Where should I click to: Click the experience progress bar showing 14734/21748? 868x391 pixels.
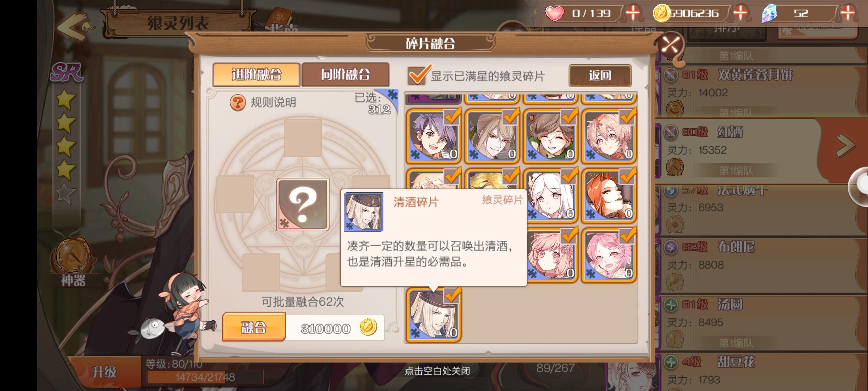(205, 377)
